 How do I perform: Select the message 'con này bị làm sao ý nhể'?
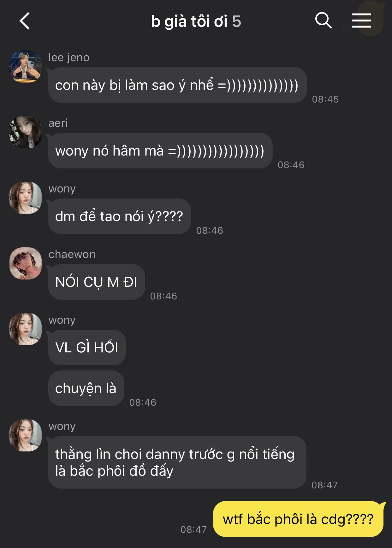177,85
